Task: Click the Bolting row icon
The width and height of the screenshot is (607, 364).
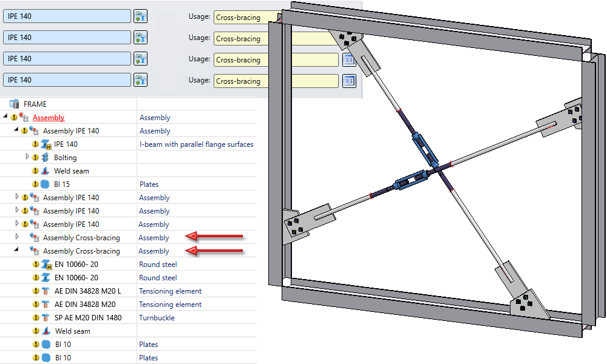Action: pos(46,158)
